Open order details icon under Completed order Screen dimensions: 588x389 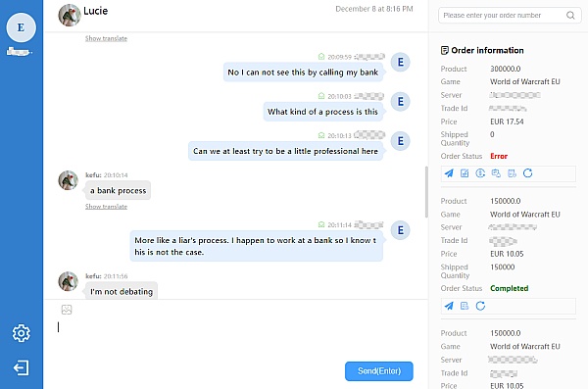(x=465, y=306)
